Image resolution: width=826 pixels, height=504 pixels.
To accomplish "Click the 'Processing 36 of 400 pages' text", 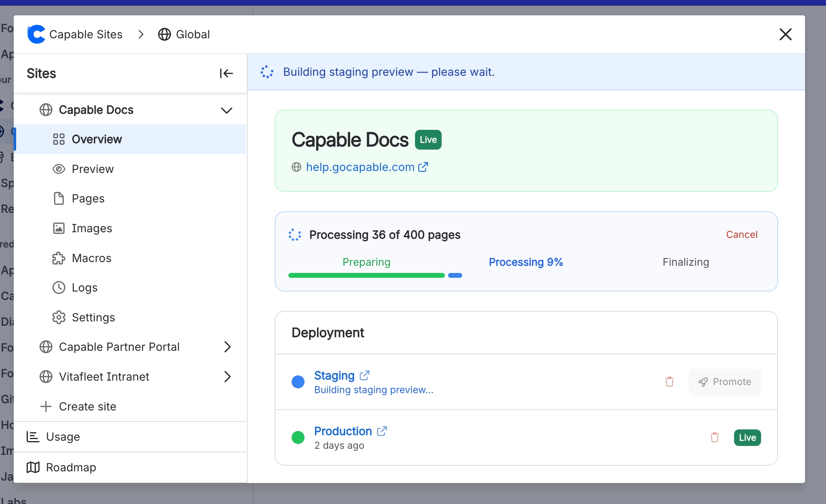I will (x=385, y=235).
